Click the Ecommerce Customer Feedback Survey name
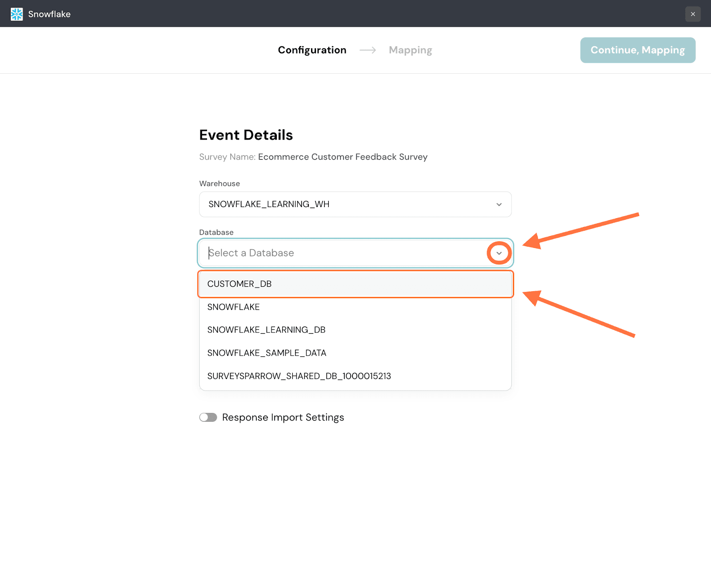 pyautogui.click(x=343, y=157)
